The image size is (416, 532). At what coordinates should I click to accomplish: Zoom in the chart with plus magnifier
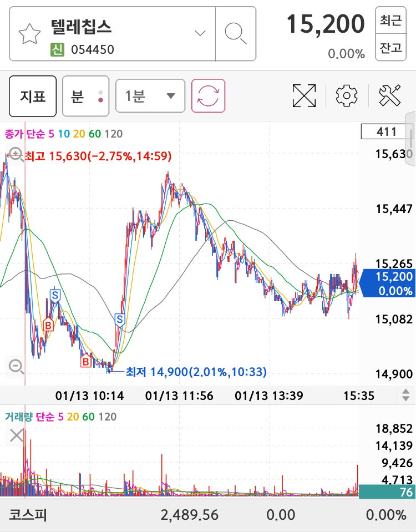[x=16, y=155]
